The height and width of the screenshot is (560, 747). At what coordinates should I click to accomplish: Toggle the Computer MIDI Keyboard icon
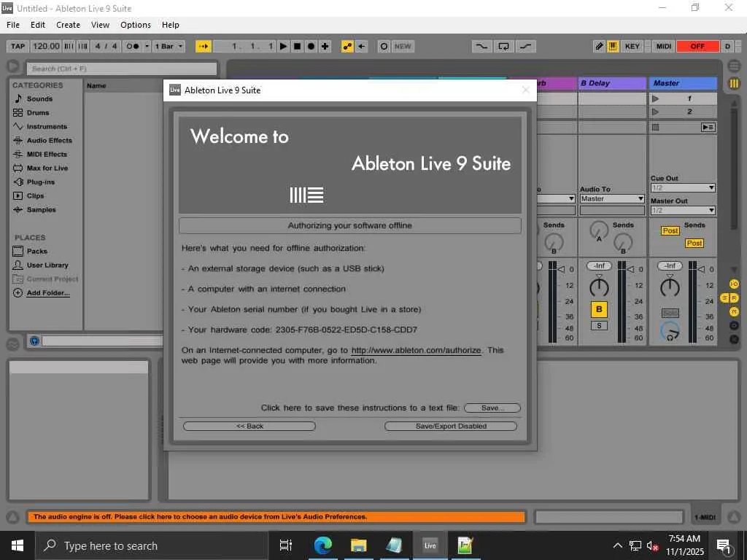613,46
